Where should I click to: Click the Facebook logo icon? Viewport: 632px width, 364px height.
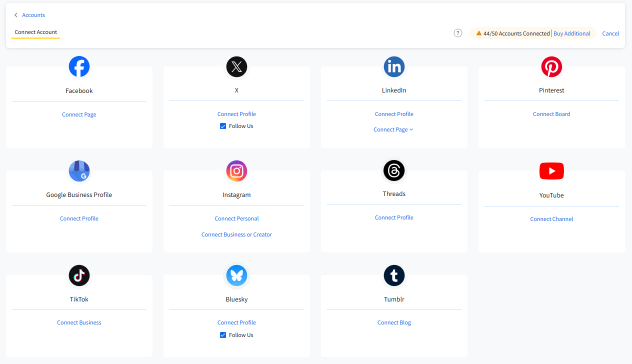coord(79,66)
